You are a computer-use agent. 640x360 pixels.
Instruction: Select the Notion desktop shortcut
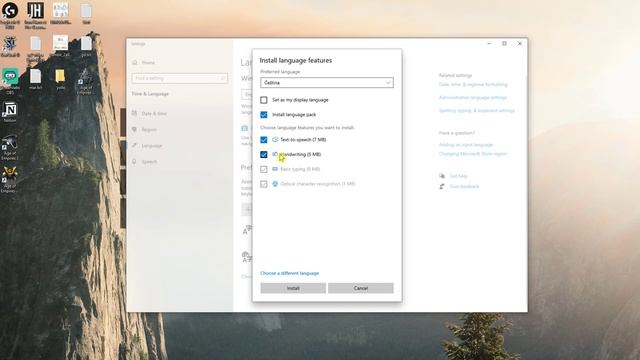point(10,112)
